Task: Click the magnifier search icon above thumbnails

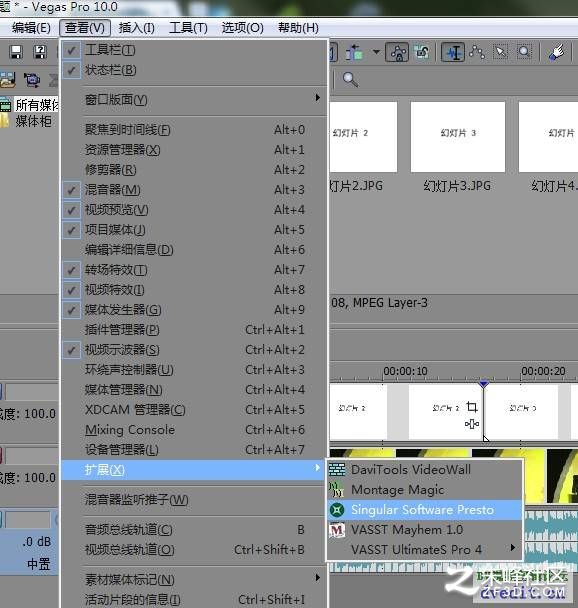Action: point(350,79)
